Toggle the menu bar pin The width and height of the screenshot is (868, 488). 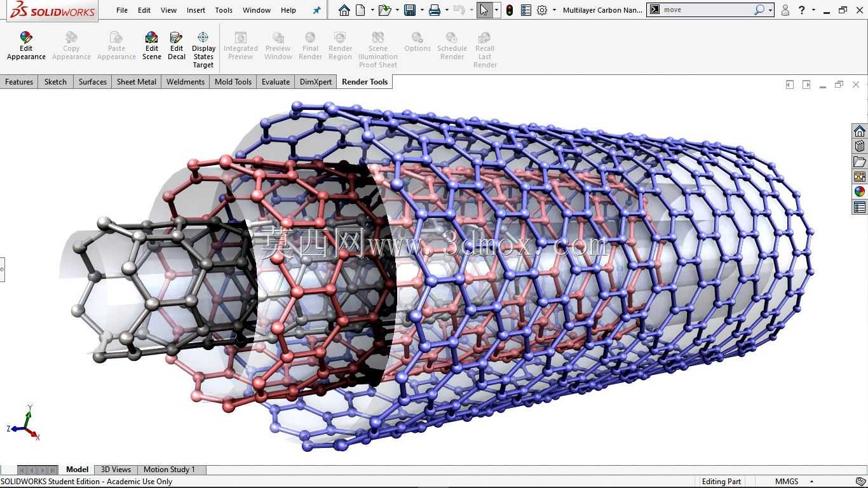316,10
